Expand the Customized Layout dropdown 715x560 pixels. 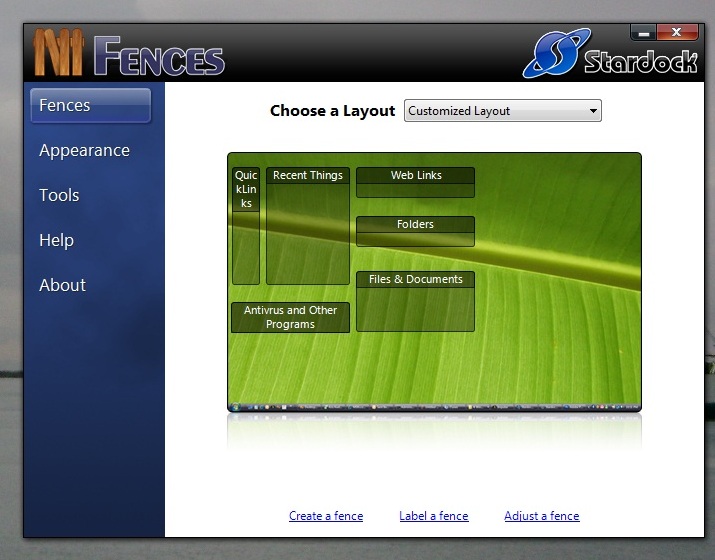503,111
